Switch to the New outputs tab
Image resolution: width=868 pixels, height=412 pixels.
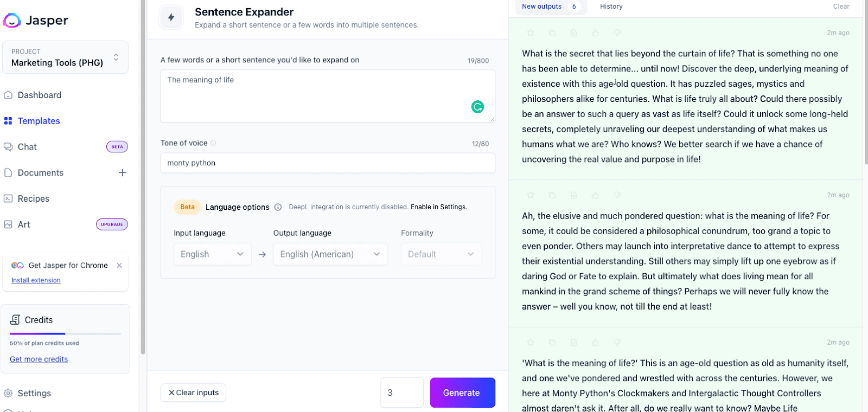click(x=551, y=7)
